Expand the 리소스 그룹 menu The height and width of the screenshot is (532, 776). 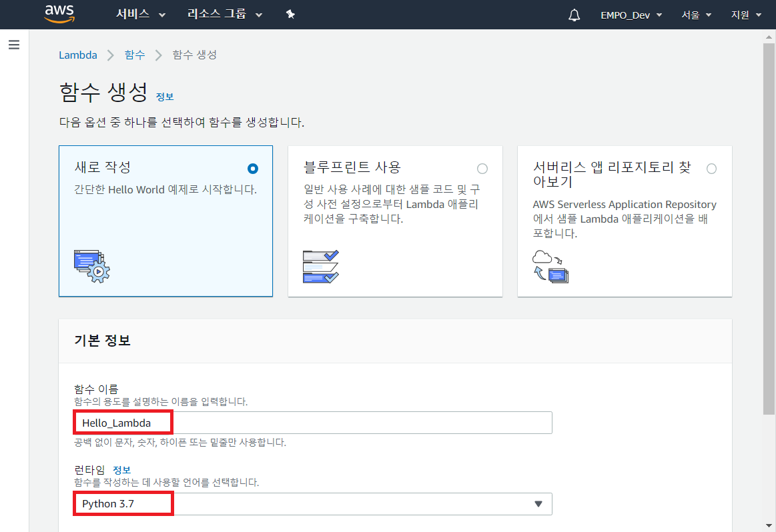point(225,15)
